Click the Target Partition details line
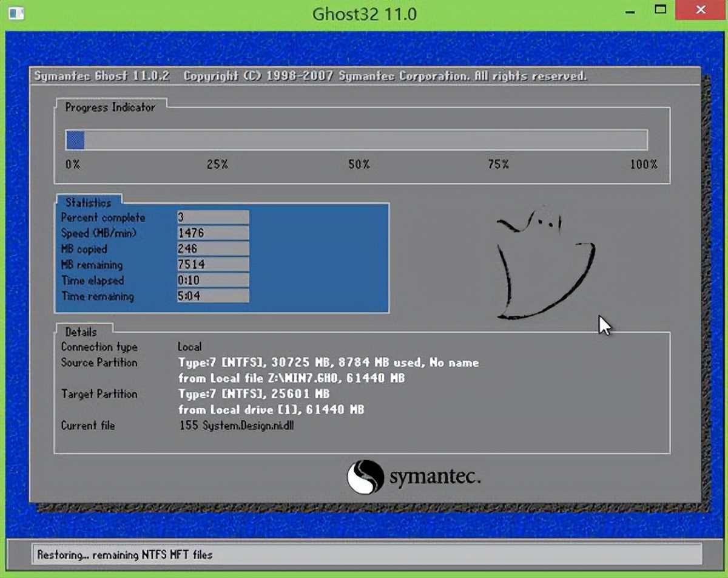Image resolution: width=728 pixels, height=578 pixels. [x=255, y=394]
